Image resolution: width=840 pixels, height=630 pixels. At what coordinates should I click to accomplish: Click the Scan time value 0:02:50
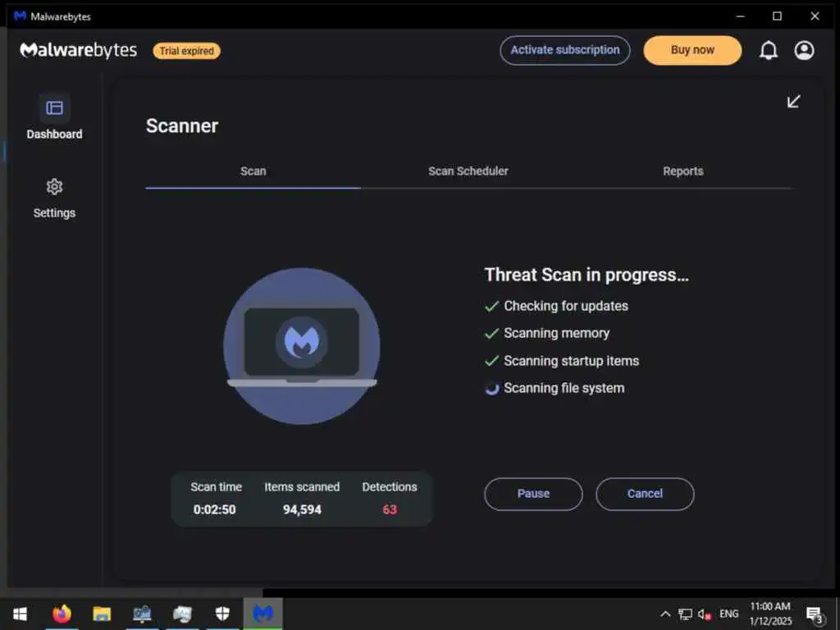[x=214, y=509]
